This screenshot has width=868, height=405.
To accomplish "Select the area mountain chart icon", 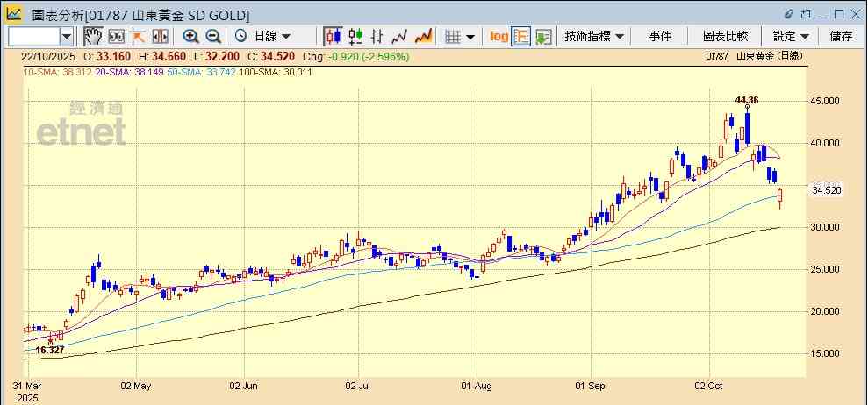I will tap(423, 36).
